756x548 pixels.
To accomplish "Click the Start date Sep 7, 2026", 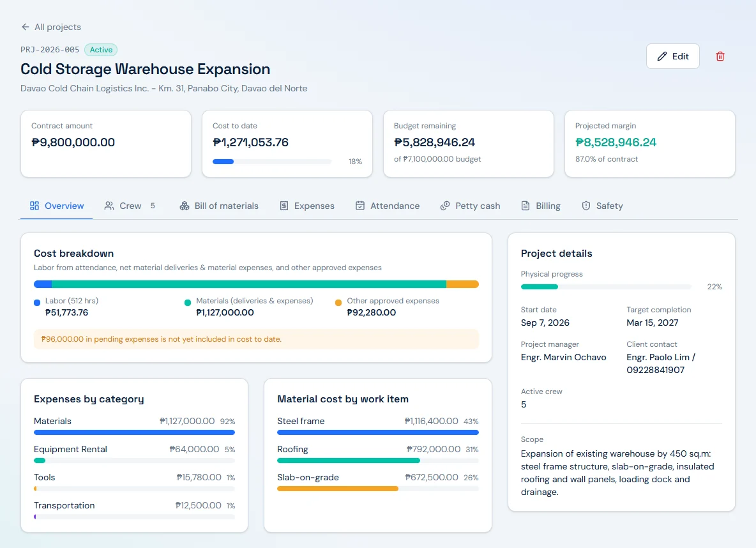I will 545,323.
